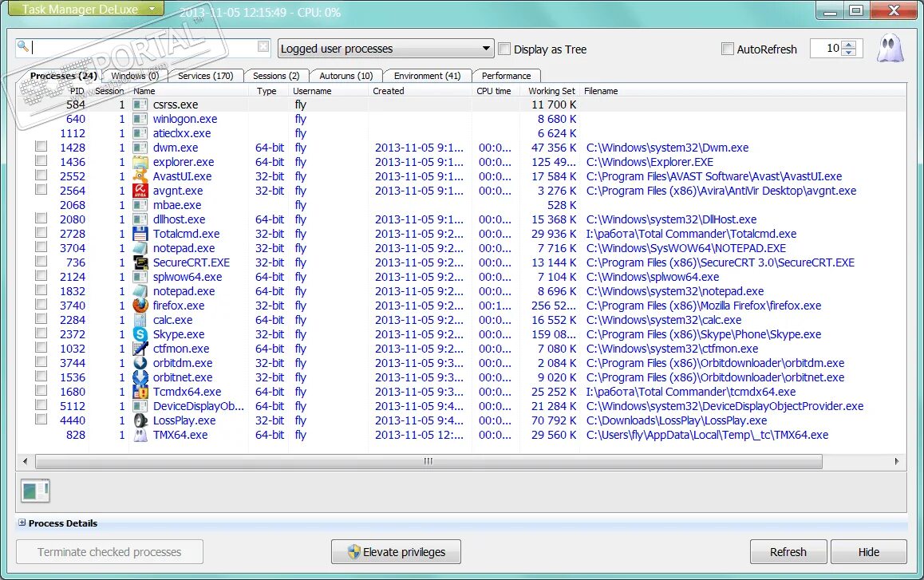
Task: Click the 64-bit notepad.exe icon
Action: (140, 291)
